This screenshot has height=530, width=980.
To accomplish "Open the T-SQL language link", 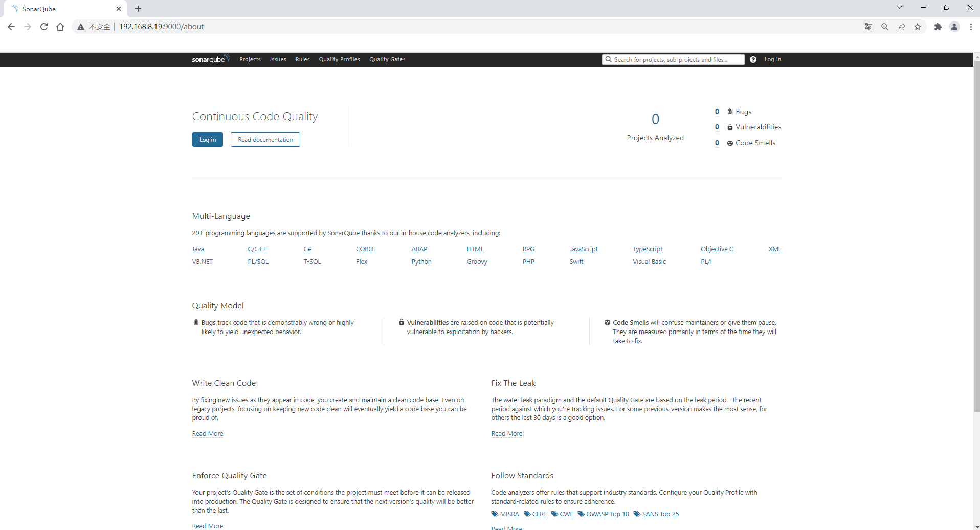I will pos(312,262).
